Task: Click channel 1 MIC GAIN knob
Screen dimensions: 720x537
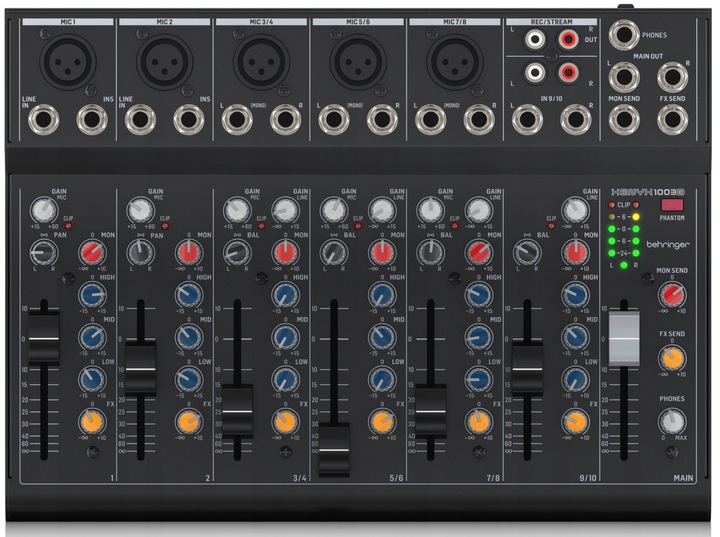Action: click(x=44, y=210)
